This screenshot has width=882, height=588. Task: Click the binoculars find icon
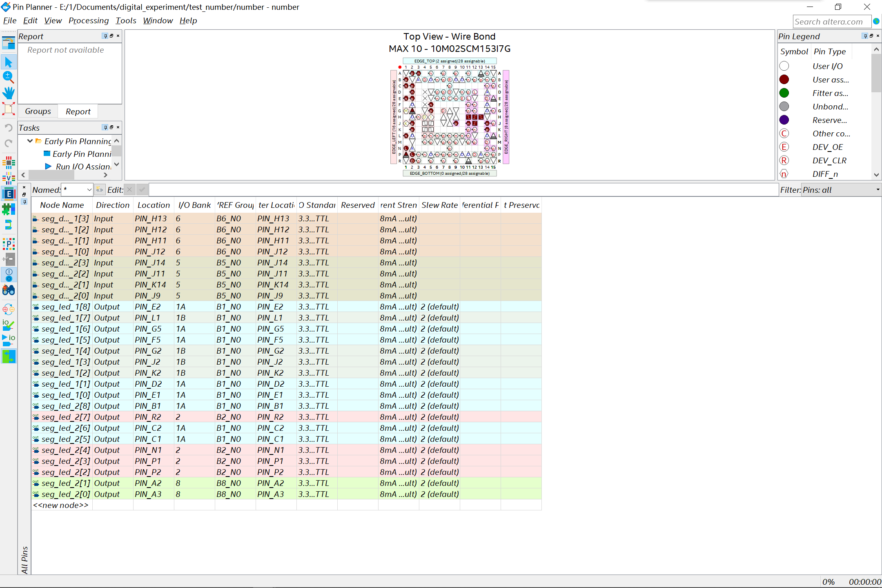tap(8, 290)
